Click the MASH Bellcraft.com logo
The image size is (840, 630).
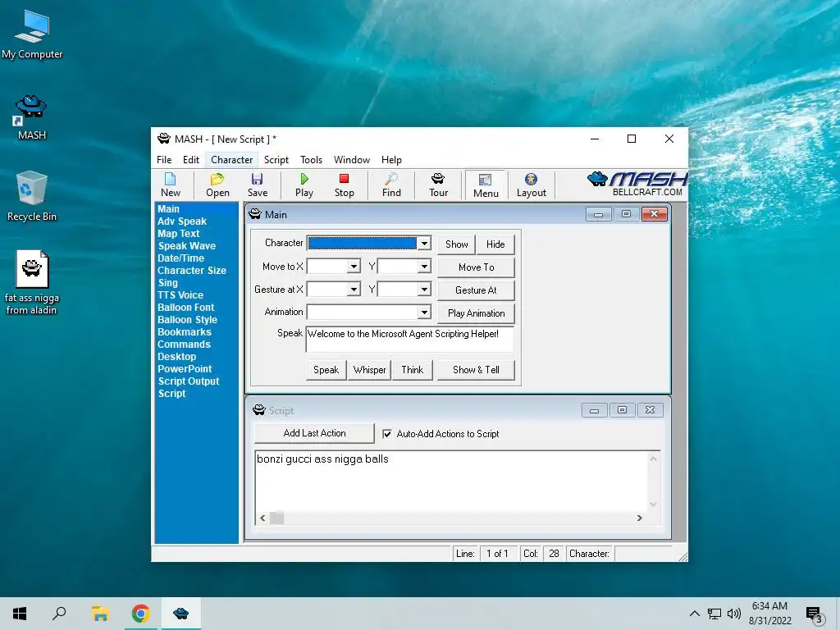pyautogui.click(x=637, y=184)
